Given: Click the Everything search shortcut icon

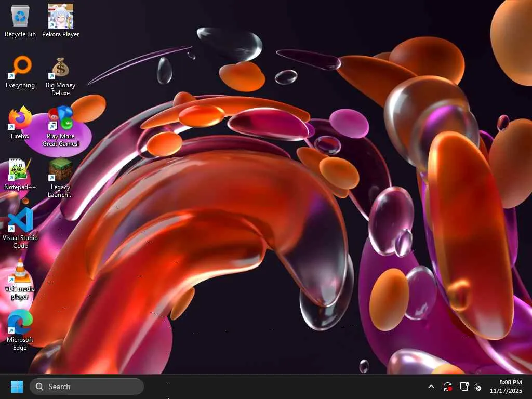Looking at the screenshot, I should pos(20,72).
